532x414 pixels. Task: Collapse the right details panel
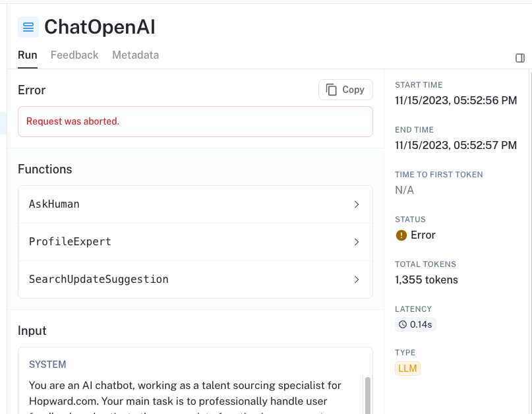[519, 58]
